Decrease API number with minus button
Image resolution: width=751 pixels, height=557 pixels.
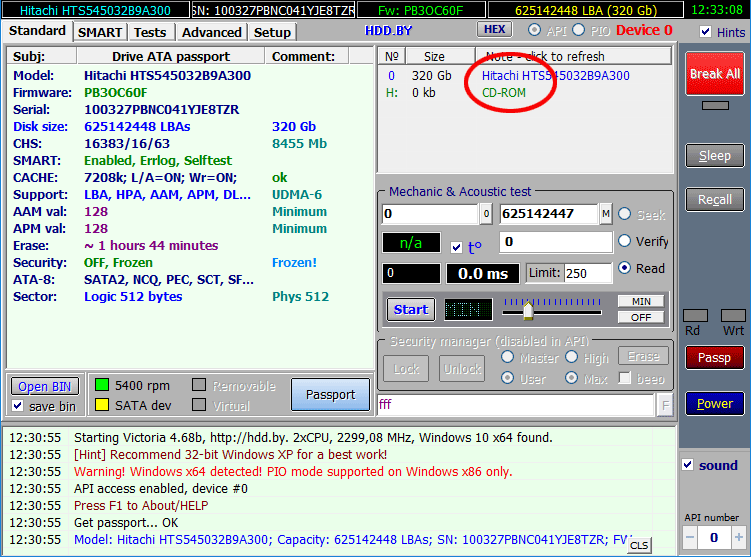pyautogui.click(x=690, y=537)
